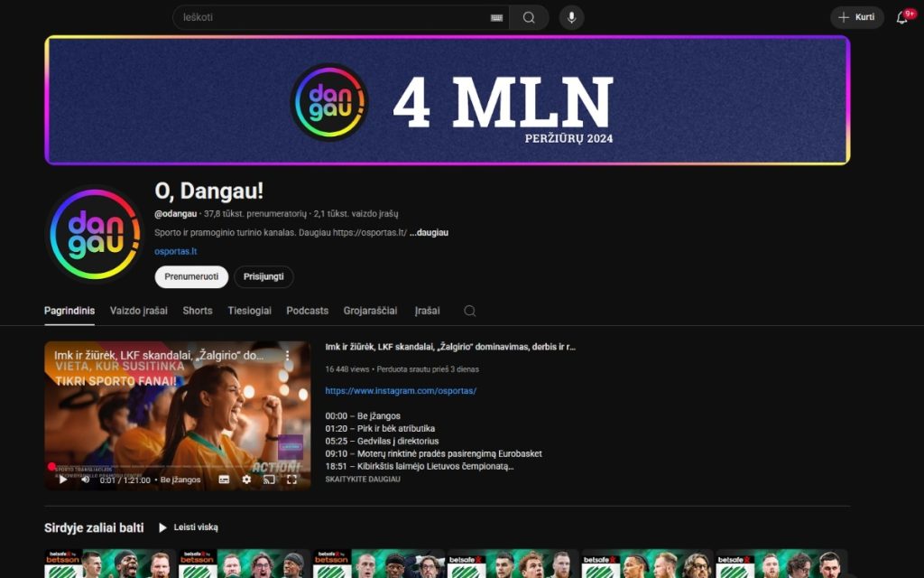
Task: Subscribe with the Prenumeruoti button
Action: tap(191, 276)
